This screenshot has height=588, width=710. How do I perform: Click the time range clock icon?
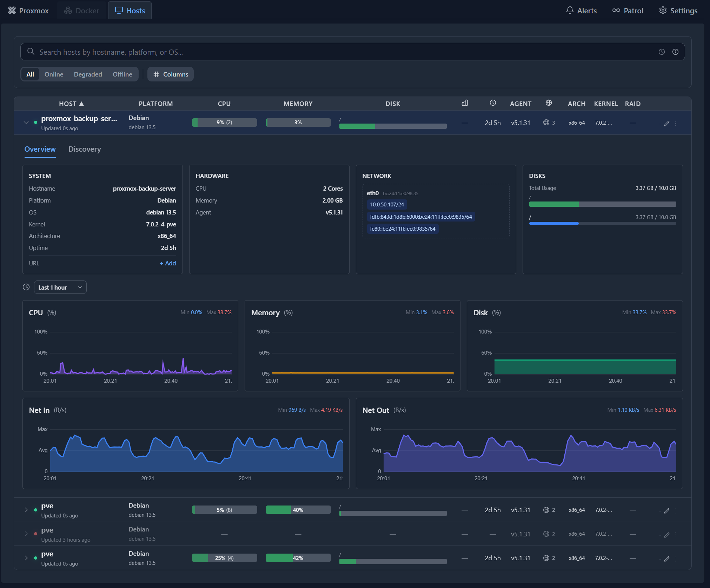pyautogui.click(x=26, y=287)
